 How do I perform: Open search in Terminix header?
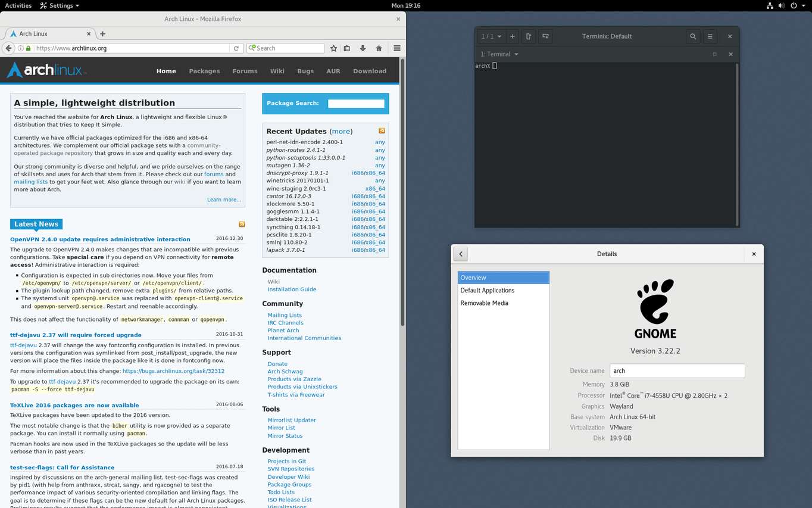(x=693, y=36)
